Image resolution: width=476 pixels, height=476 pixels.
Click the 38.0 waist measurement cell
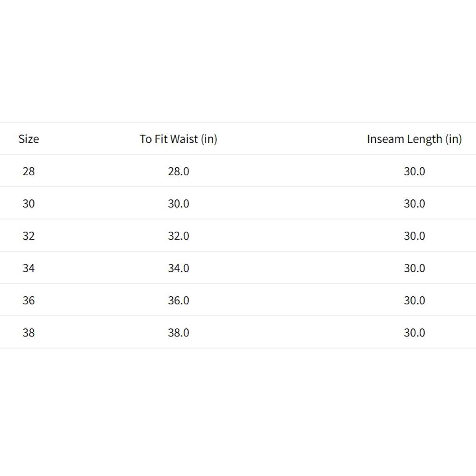coord(178,332)
